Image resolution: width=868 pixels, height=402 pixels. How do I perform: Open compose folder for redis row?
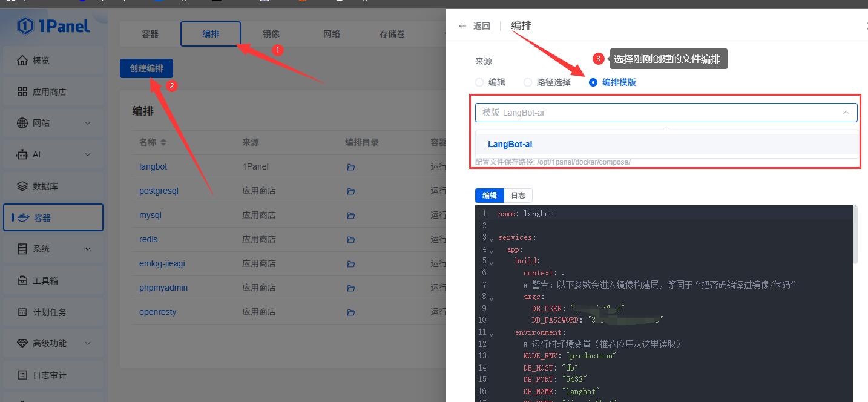click(351, 239)
